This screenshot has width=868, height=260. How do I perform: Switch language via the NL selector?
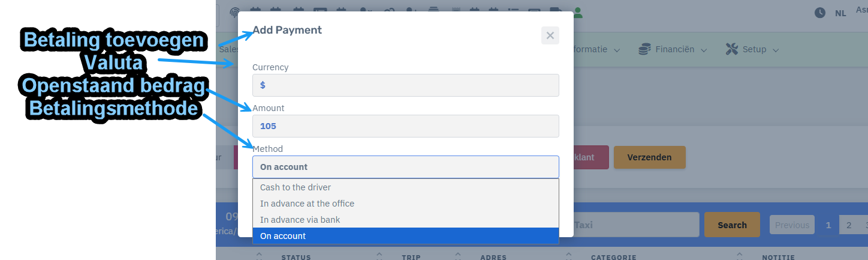pyautogui.click(x=840, y=13)
